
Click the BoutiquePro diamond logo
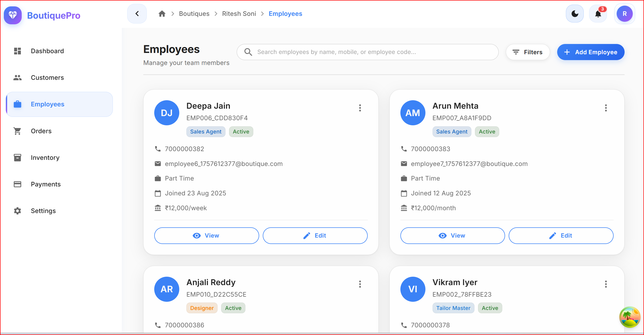pyautogui.click(x=13, y=15)
